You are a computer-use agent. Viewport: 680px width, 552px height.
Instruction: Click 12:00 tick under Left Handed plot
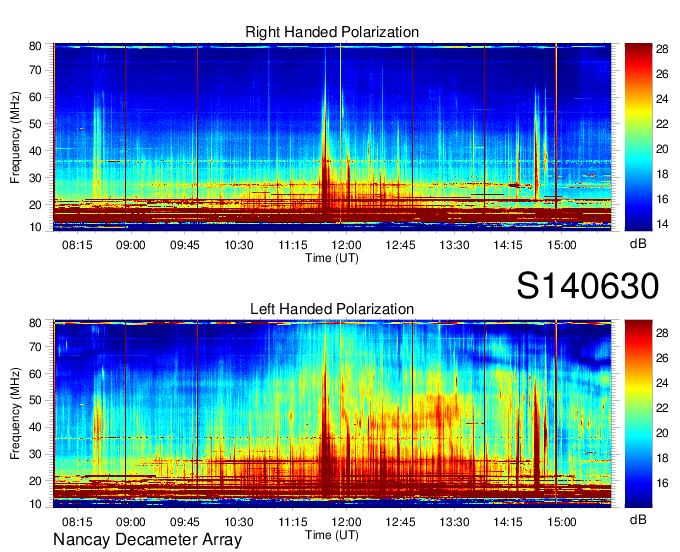click(347, 522)
